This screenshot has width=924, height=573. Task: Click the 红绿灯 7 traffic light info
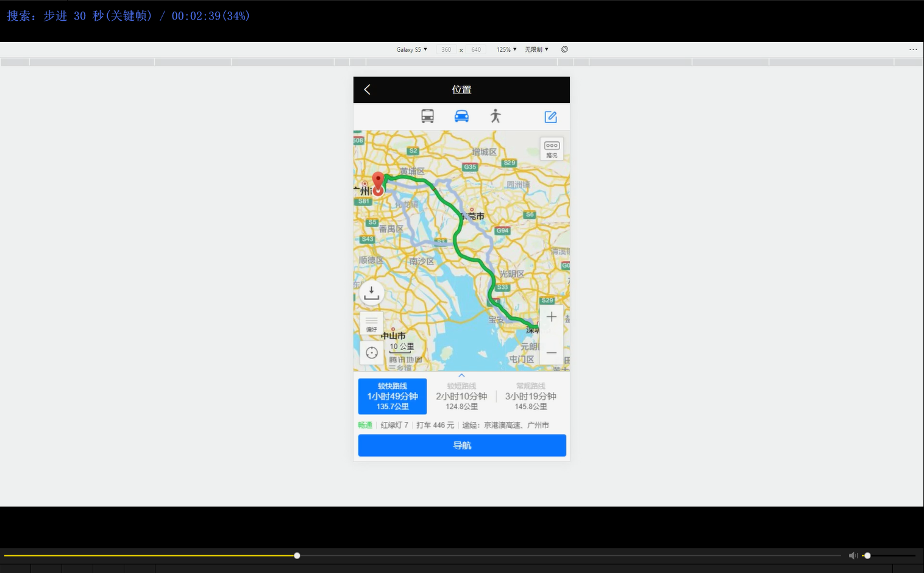(x=394, y=425)
